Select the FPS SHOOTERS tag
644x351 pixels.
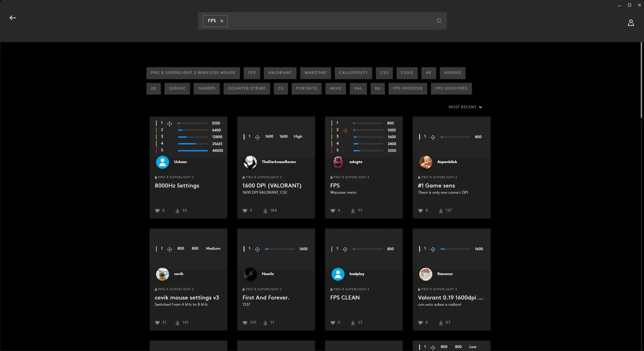(x=451, y=89)
